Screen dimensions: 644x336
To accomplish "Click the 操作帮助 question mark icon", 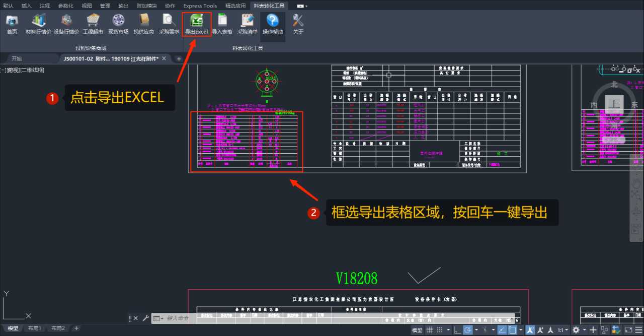I will pos(273,21).
